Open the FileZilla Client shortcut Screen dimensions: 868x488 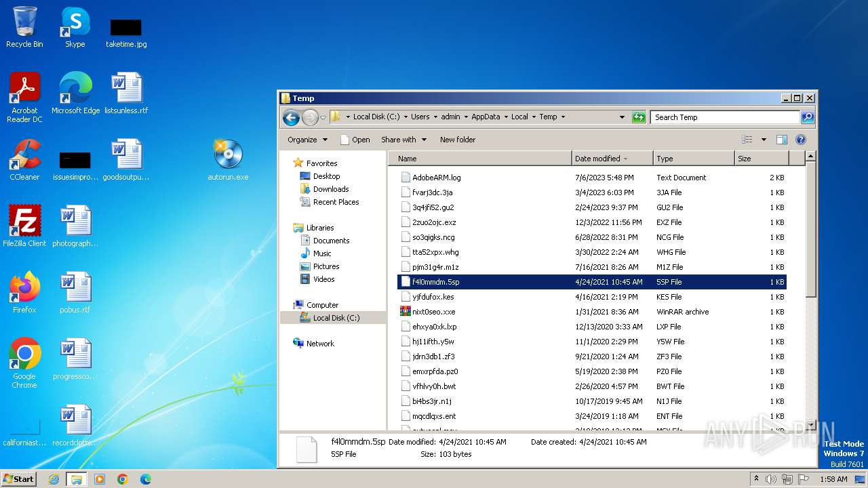click(24, 226)
